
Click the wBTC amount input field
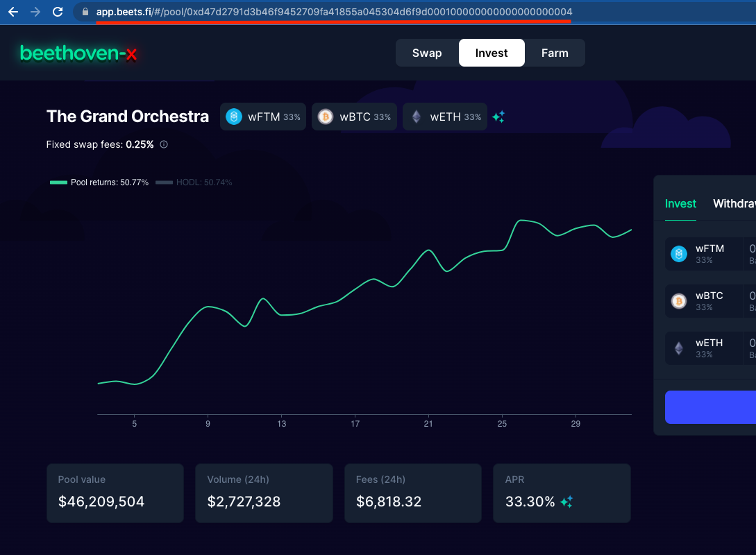pos(750,301)
